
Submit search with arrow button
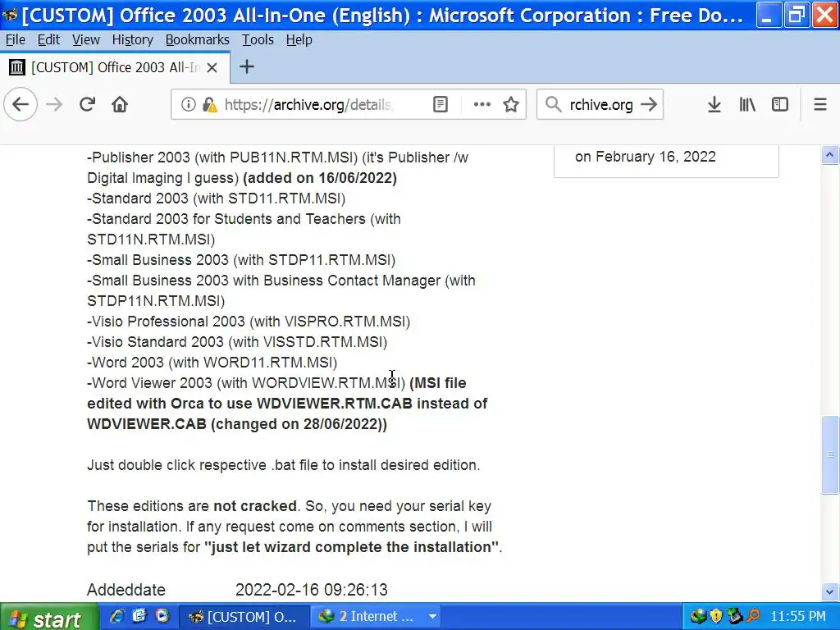[649, 104]
